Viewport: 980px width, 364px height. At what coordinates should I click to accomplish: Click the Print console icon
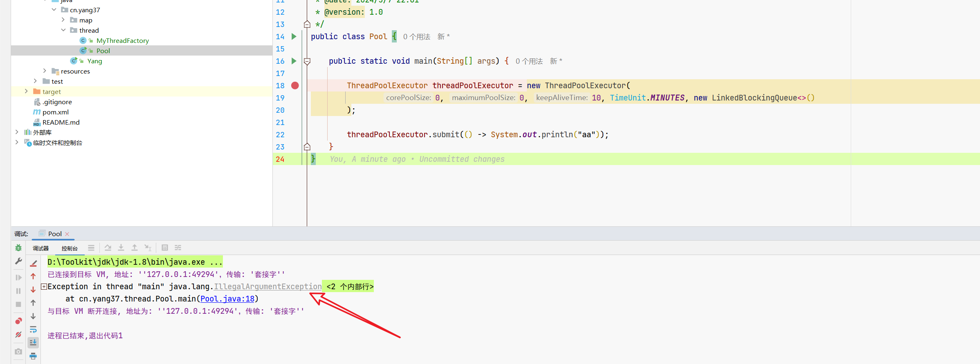34,356
